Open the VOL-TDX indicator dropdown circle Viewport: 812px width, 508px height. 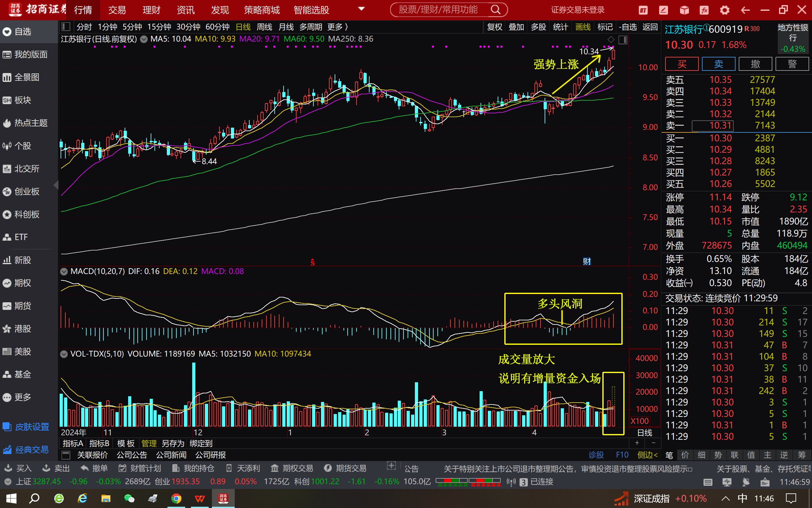tap(63, 354)
